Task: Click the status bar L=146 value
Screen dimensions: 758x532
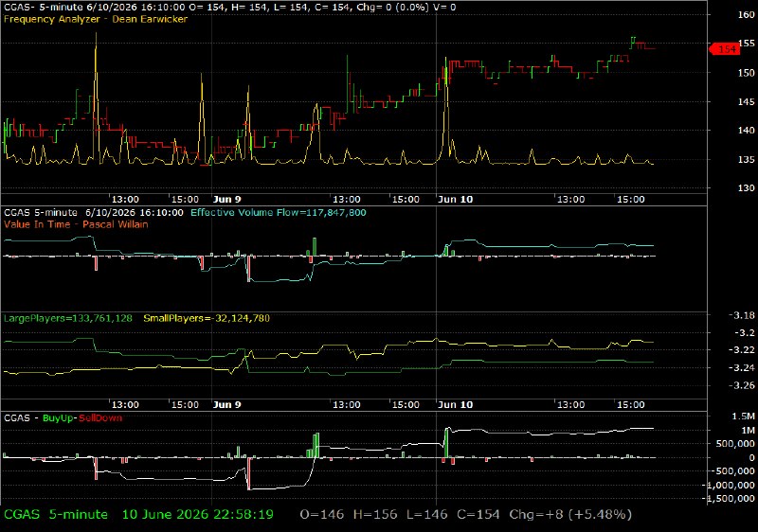Action: pos(427,515)
